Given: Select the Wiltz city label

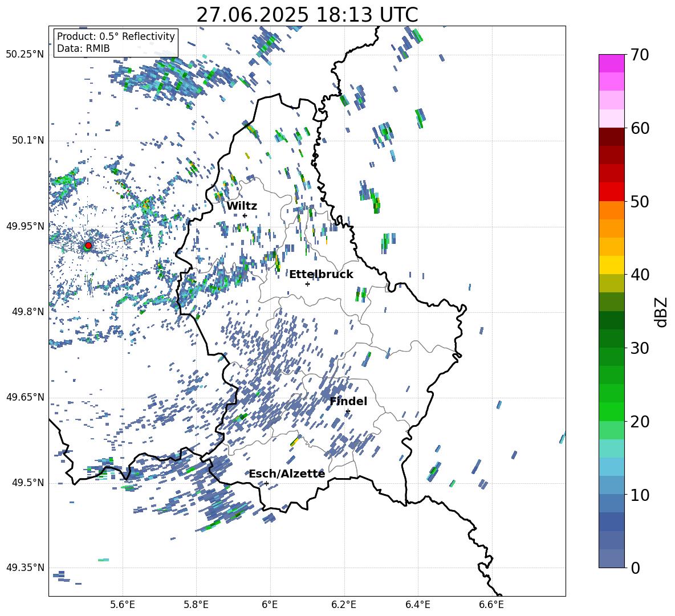Looking at the screenshot, I should pyautogui.click(x=242, y=206).
